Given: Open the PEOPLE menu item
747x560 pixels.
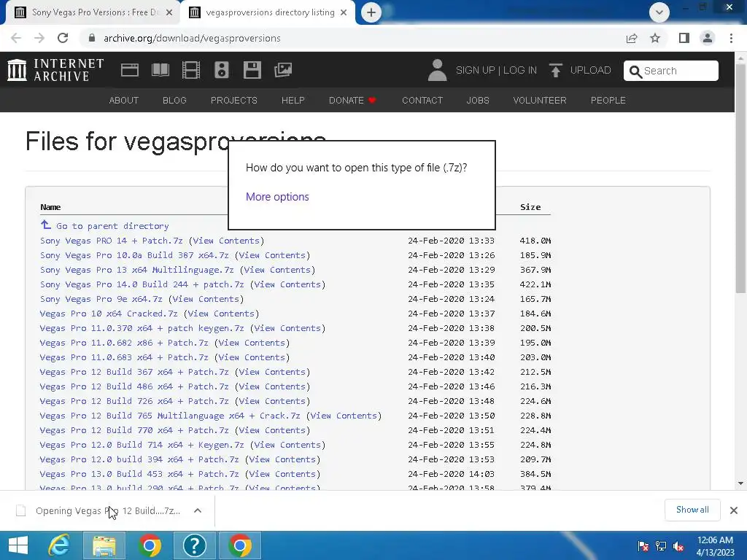Looking at the screenshot, I should click(x=608, y=101).
